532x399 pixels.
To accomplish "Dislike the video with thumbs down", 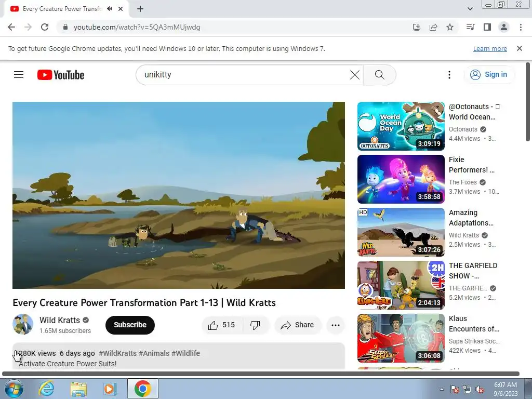I will (x=256, y=325).
